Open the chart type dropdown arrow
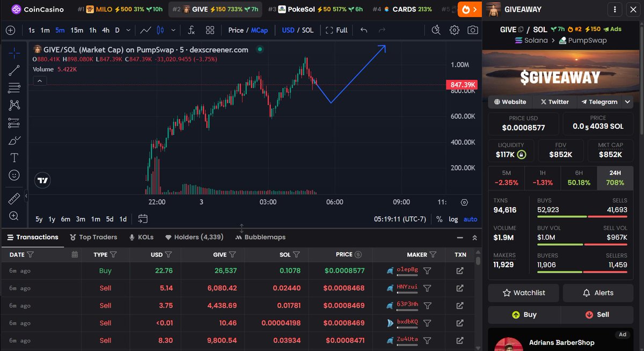644x351 pixels. click(173, 30)
